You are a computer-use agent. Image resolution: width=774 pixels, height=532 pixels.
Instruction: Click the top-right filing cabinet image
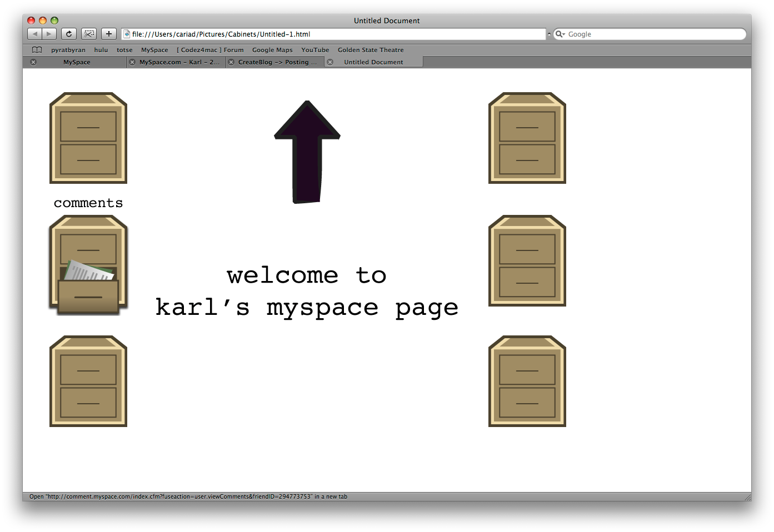(527, 138)
